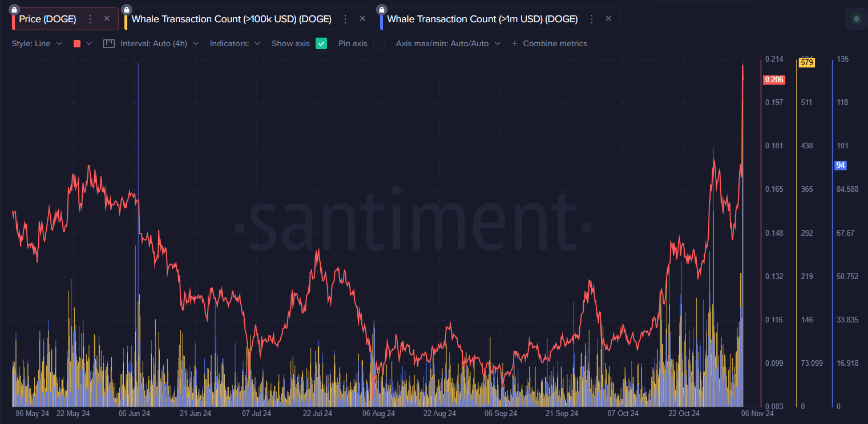Screen dimensions: 868x424
Task: Click the 579 yellow axis value label
Action: [x=807, y=63]
